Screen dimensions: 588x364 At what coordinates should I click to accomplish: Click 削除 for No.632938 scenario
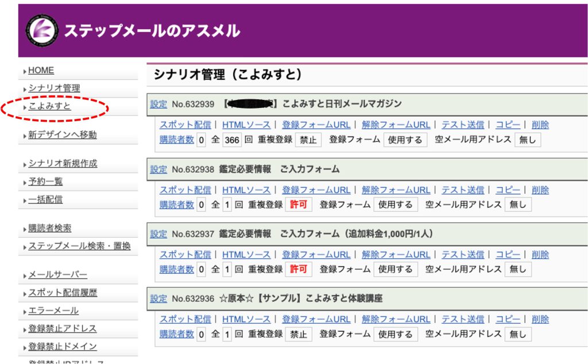pyautogui.click(x=540, y=190)
